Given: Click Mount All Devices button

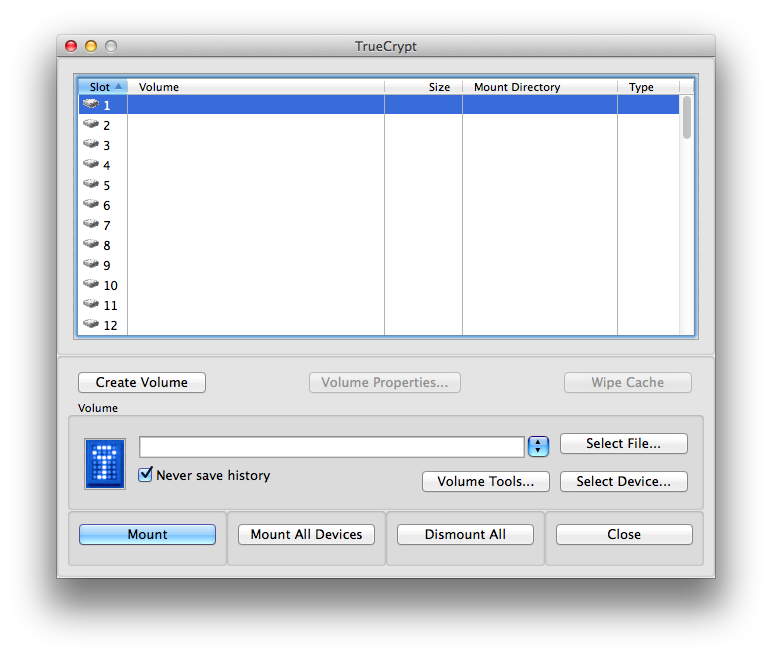Looking at the screenshot, I should pyautogui.click(x=306, y=534).
